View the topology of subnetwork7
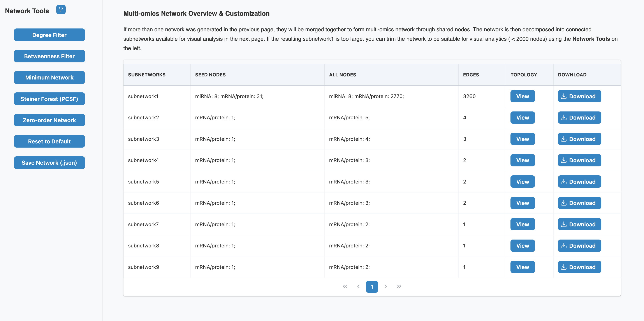This screenshot has width=644, height=321. tap(523, 224)
